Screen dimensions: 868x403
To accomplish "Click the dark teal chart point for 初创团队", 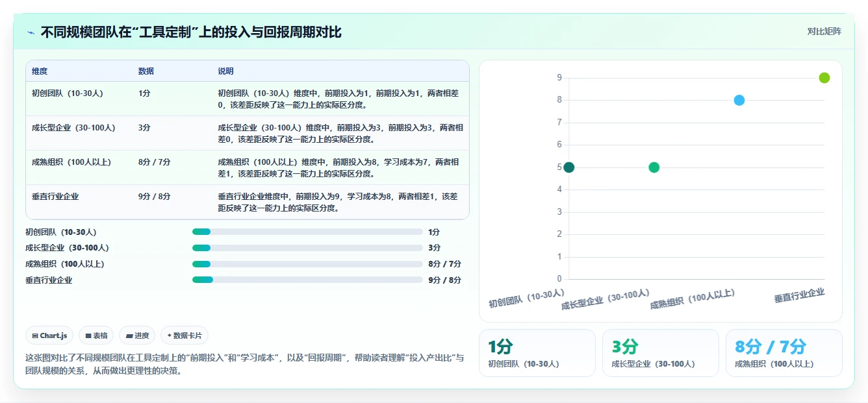I will pos(569,167).
